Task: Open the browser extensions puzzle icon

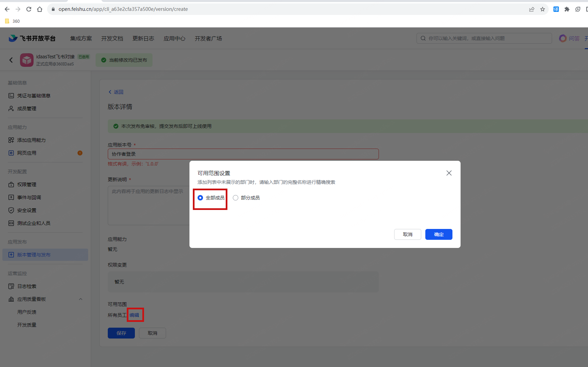Action: pos(567,9)
